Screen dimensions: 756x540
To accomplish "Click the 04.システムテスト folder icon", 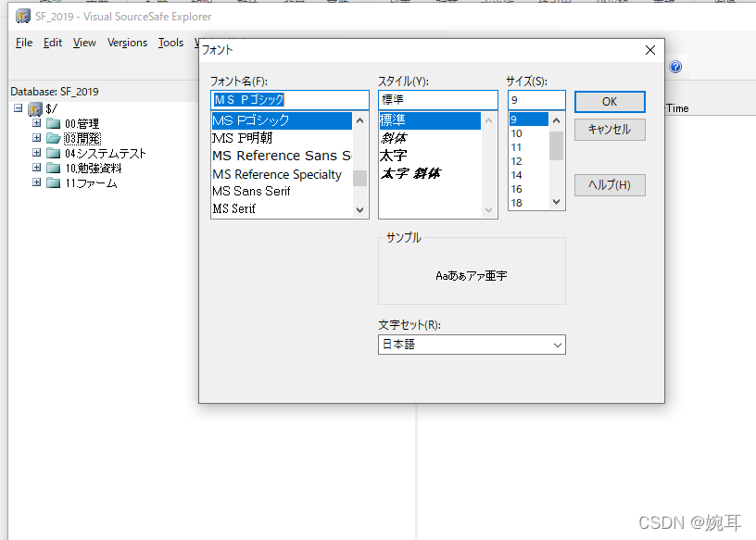I will (54, 152).
